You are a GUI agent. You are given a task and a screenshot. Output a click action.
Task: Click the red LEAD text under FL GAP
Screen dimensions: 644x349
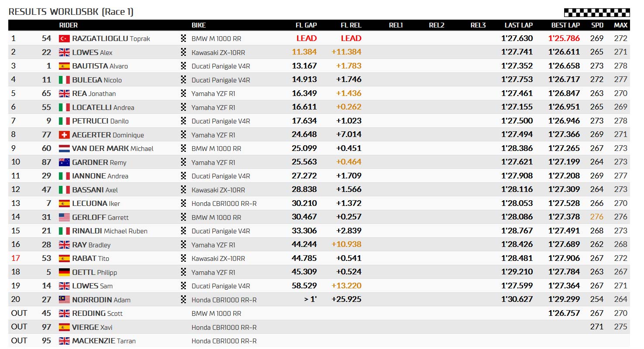(x=307, y=38)
